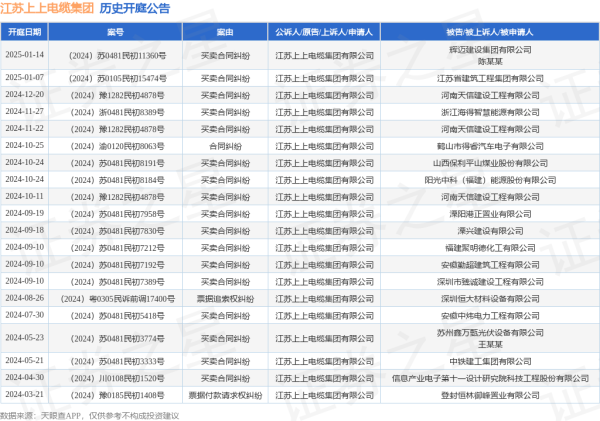Click case number (2024)苏0105民初15474号
This screenshot has width=600, height=421.
(117, 78)
